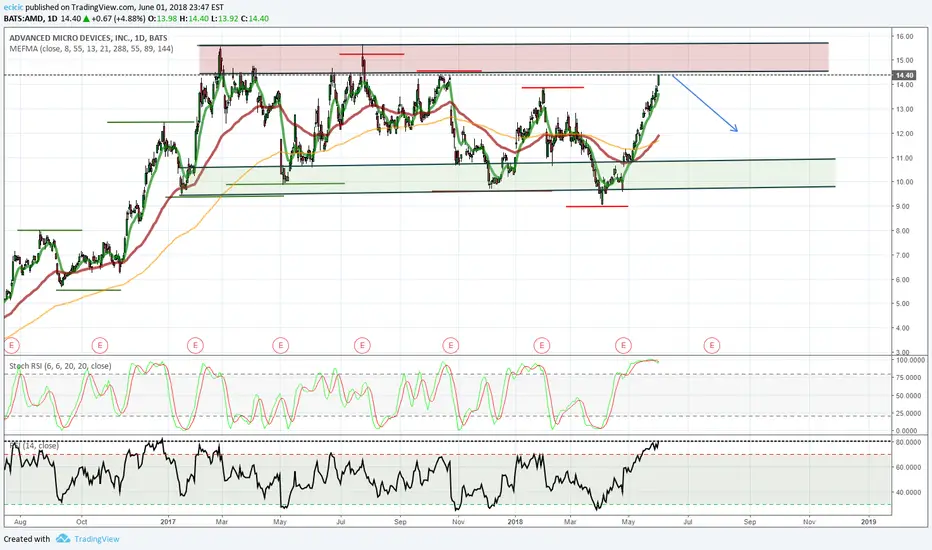Select the earnings E marker at May 2017
The height and width of the screenshot is (550, 932).
pyautogui.click(x=281, y=345)
